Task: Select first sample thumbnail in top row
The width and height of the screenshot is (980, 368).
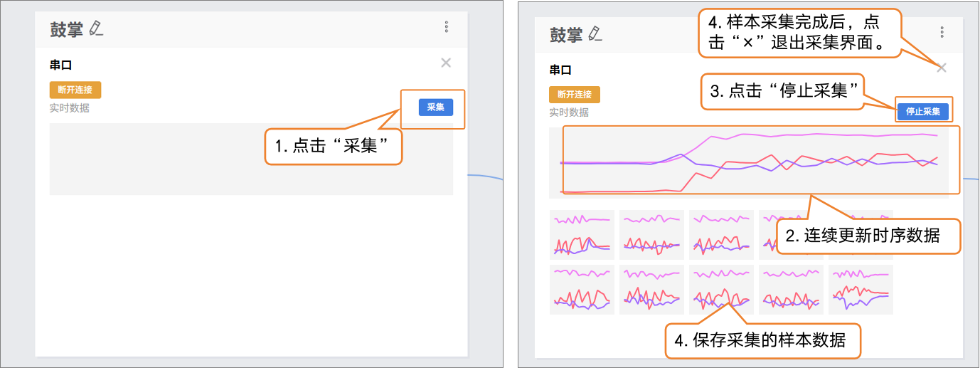Action: point(582,234)
